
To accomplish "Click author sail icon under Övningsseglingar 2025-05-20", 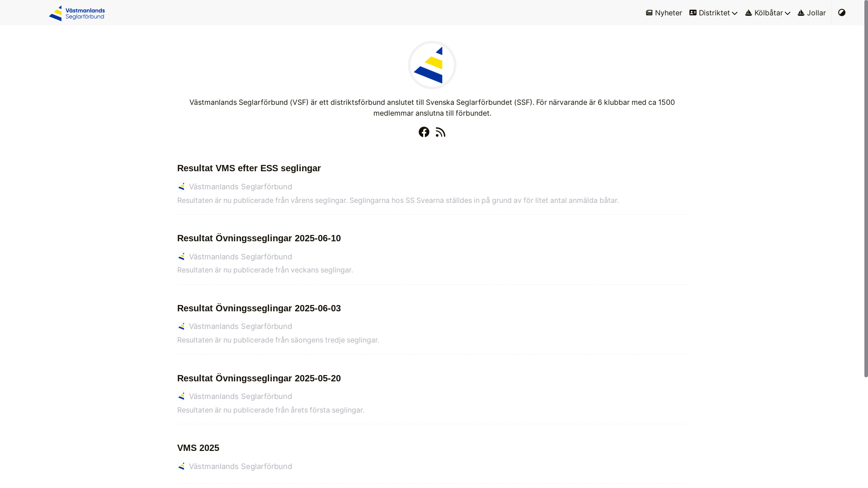I will pos(181,396).
